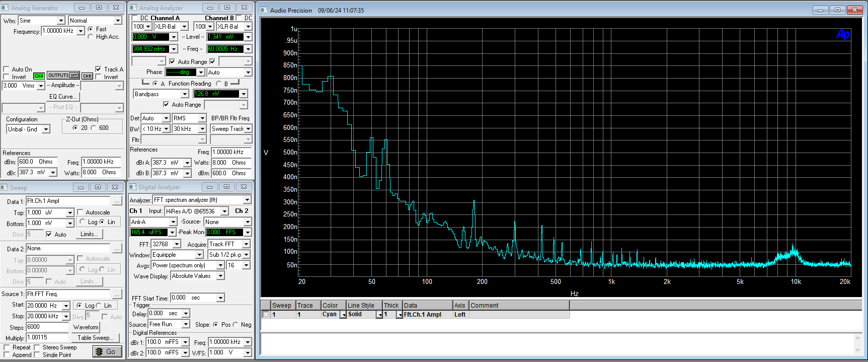
Task: Expand the Absolute Values wave display dropdown
Action: pos(220,276)
